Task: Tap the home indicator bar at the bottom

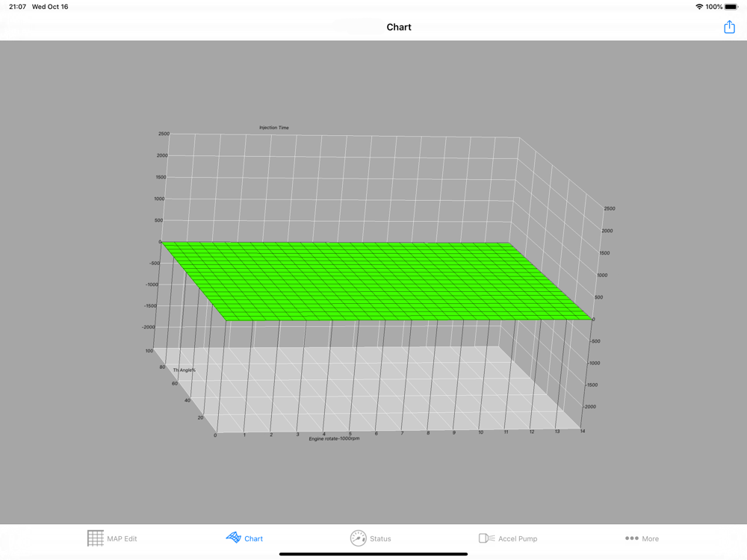Action: (373, 554)
